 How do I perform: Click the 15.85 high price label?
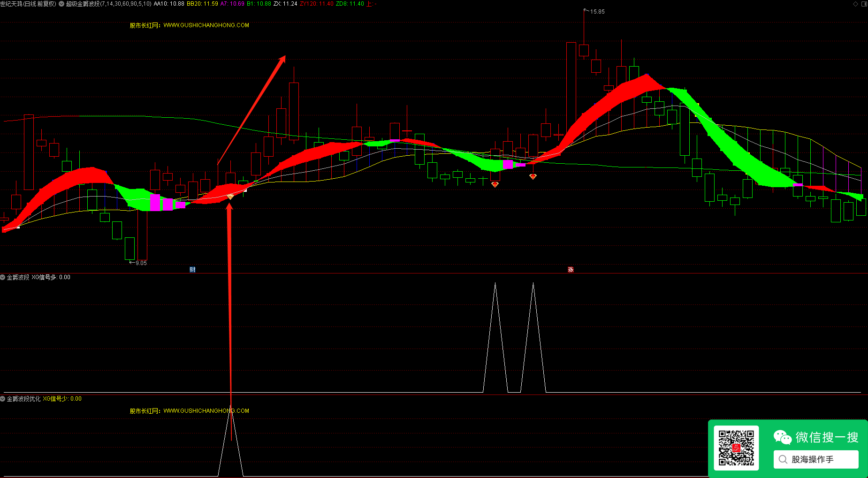tap(597, 12)
